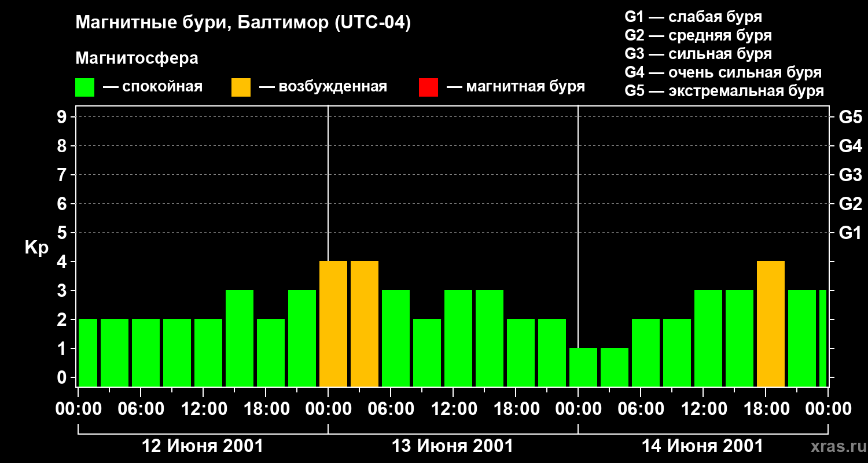
Task: Click the Kp axis value 5
Action: point(63,233)
